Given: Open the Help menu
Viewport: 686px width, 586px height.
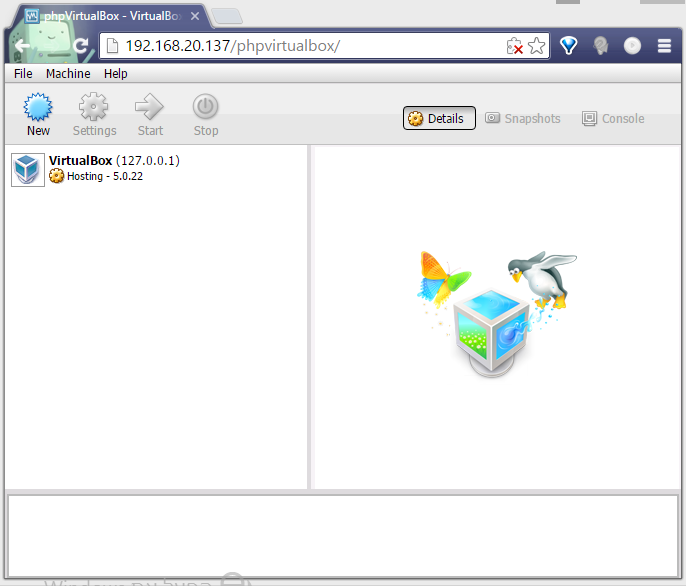Looking at the screenshot, I should pyautogui.click(x=116, y=74).
